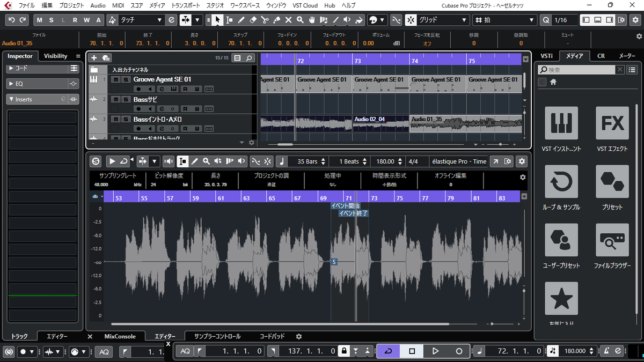Open the File Browser tile
The image size is (644, 362).
(x=612, y=240)
